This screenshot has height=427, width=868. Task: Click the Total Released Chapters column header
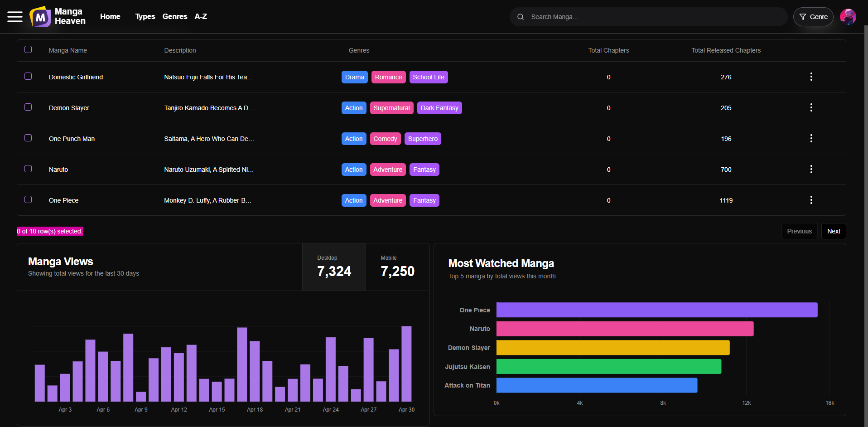pyautogui.click(x=726, y=50)
